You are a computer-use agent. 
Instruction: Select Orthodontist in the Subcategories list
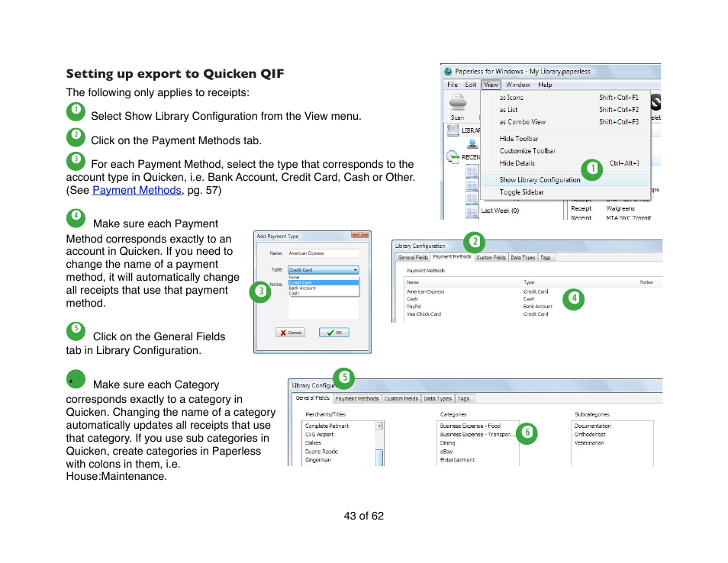(x=590, y=435)
